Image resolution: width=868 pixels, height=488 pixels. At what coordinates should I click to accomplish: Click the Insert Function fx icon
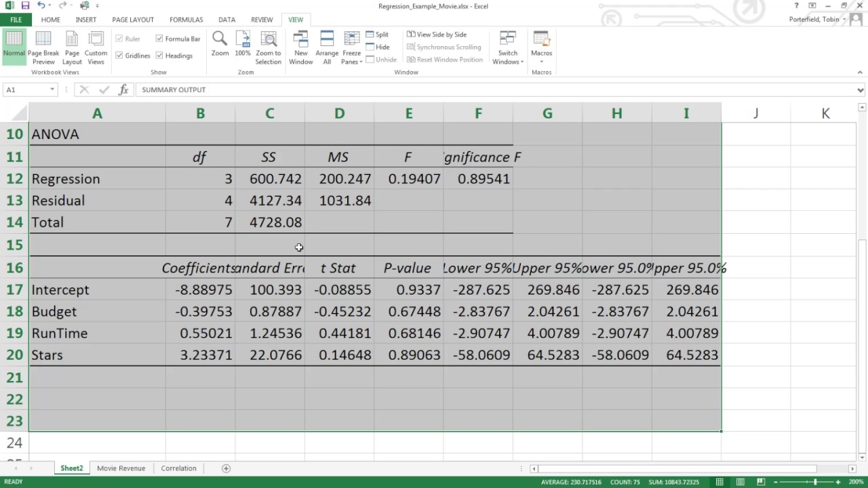pos(123,89)
